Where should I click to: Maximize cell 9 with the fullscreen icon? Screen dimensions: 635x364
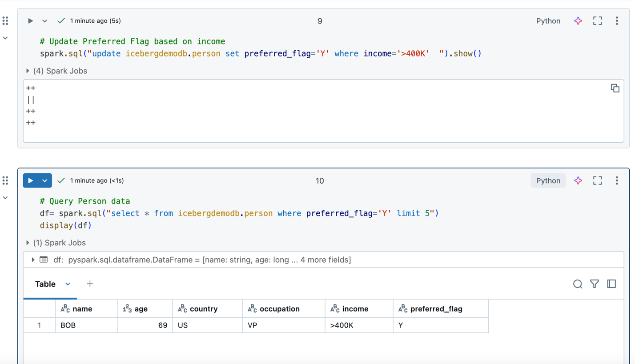tap(597, 21)
